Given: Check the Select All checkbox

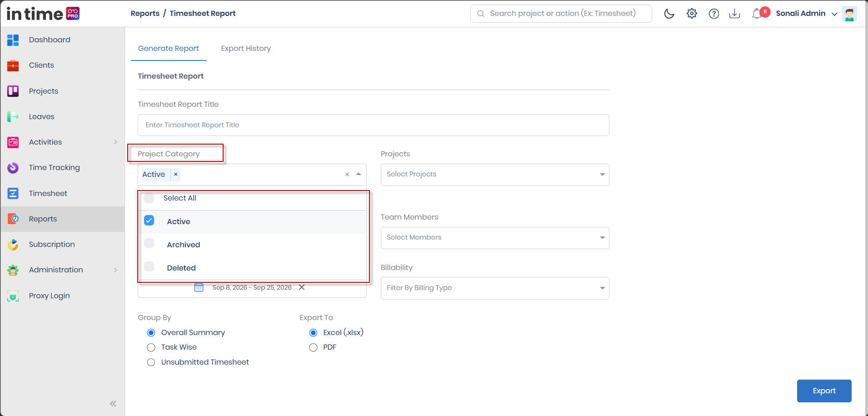Looking at the screenshot, I should [149, 198].
